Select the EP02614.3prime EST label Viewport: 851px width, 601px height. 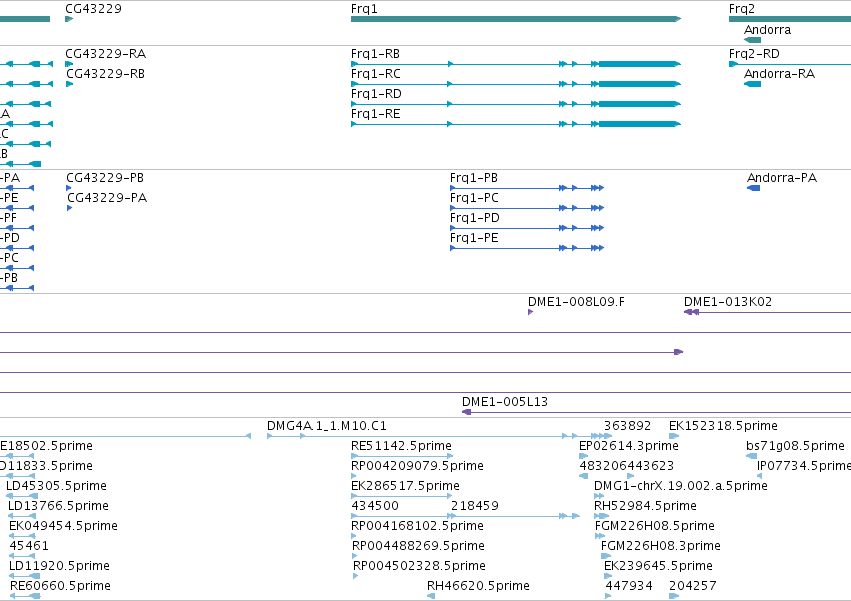628,446
